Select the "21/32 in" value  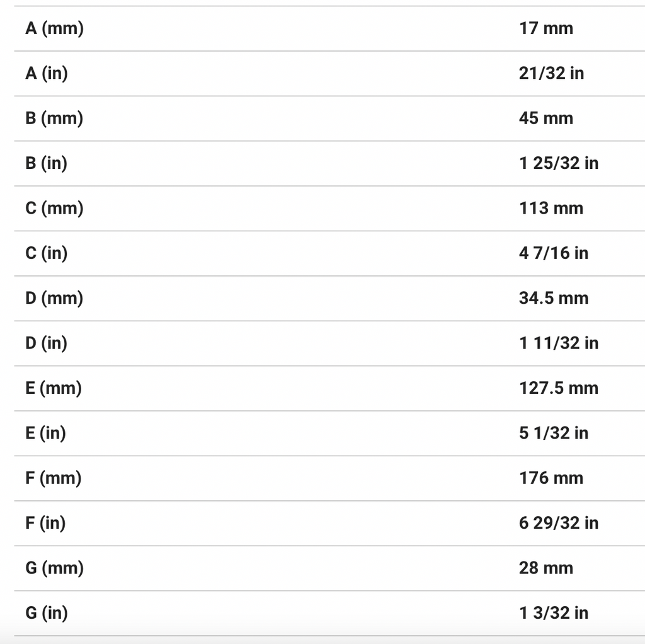coord(551,73)
